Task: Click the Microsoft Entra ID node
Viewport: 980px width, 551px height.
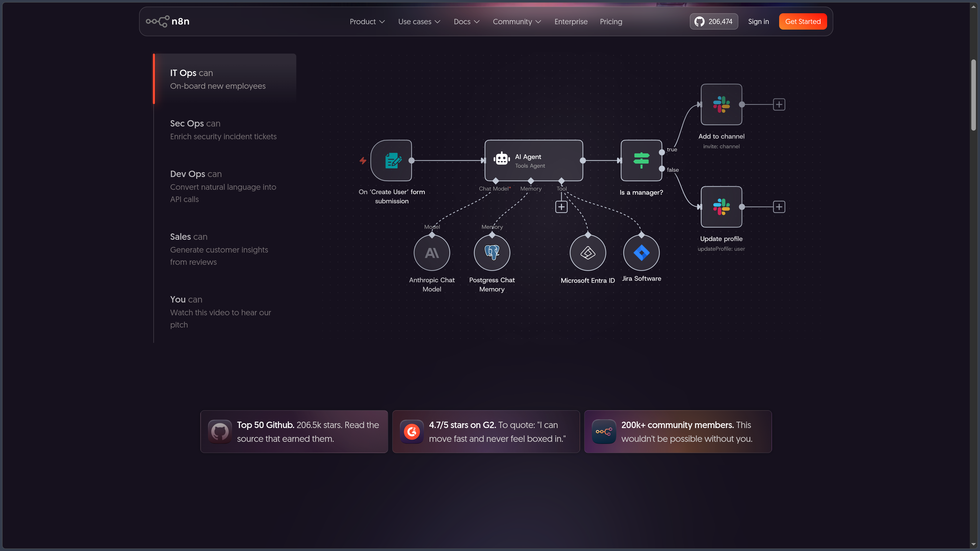Action: coord(588,253)
